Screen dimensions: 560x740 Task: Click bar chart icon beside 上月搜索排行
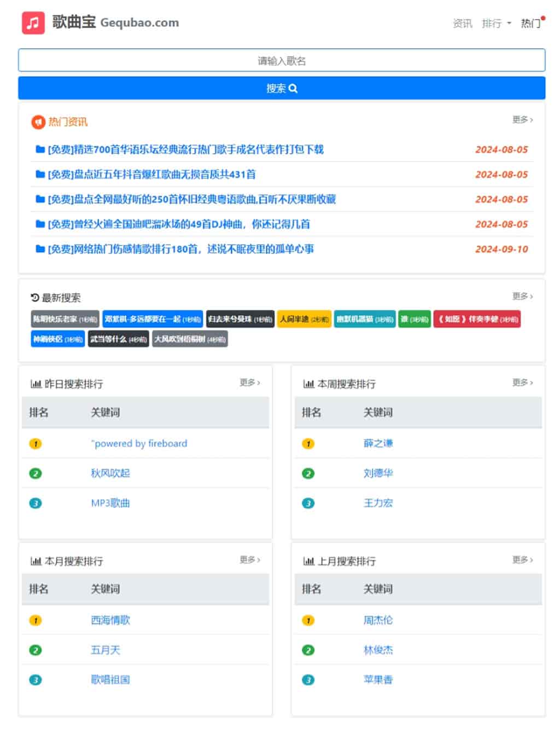[x=309, y=562]
